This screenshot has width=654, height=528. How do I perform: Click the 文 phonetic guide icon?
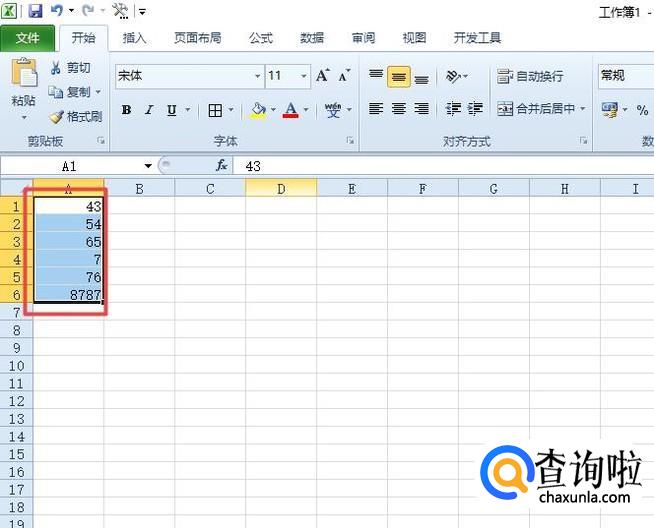click(333, 110)
